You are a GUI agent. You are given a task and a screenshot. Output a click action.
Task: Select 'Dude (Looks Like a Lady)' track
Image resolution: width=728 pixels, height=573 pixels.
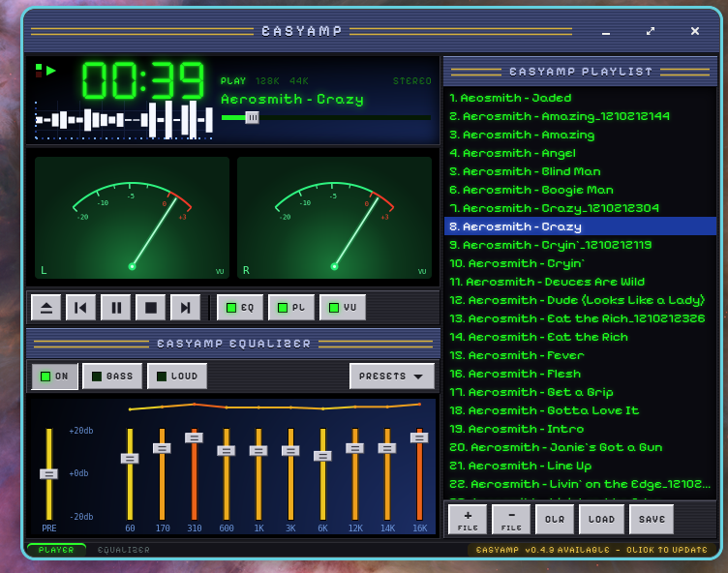point(580,300)
